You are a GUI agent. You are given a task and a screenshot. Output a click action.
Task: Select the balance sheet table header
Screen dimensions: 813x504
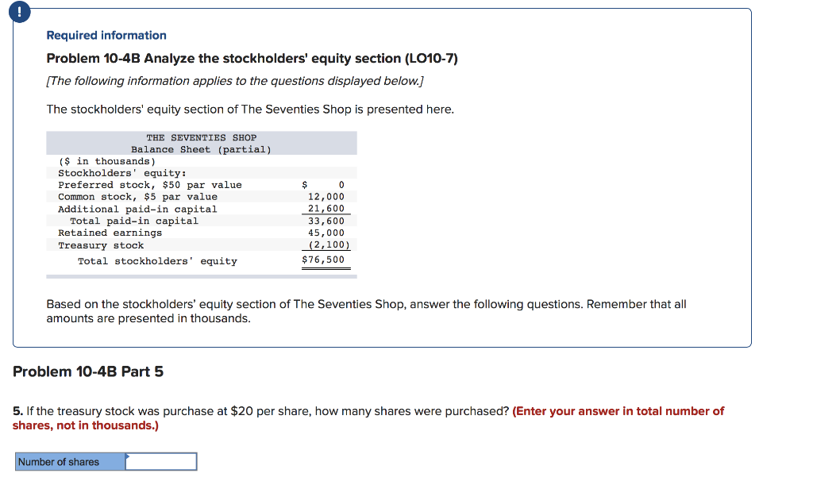200,143
